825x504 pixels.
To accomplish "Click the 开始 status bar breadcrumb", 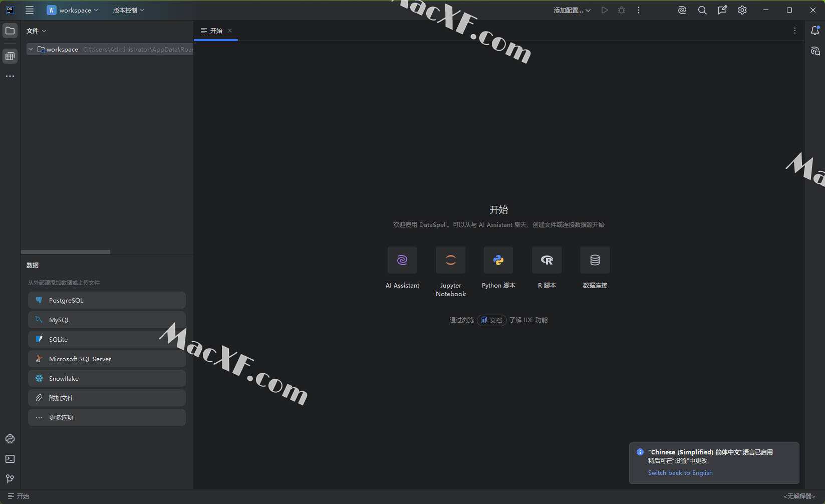I will [x=19, y=496].
